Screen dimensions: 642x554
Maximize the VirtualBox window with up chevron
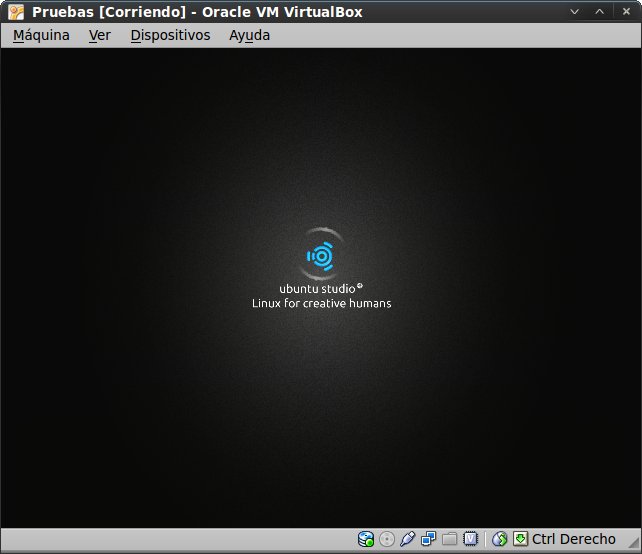click(600, 12)
